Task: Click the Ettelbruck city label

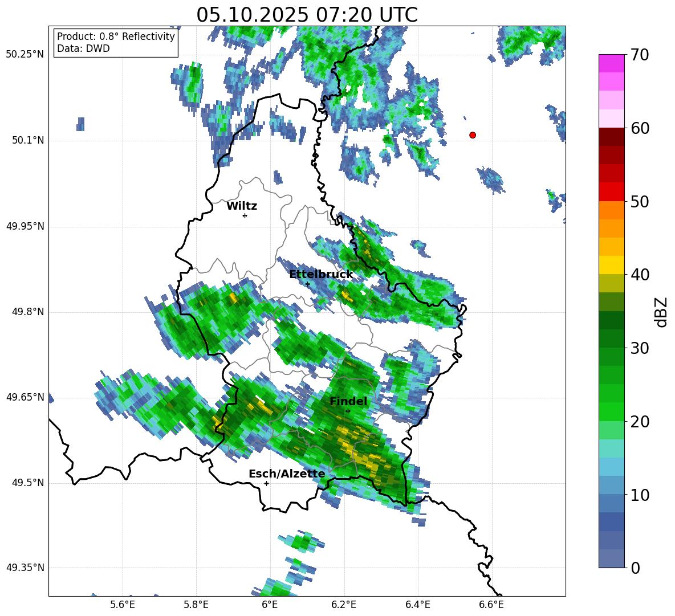Action: coord(321,275)
